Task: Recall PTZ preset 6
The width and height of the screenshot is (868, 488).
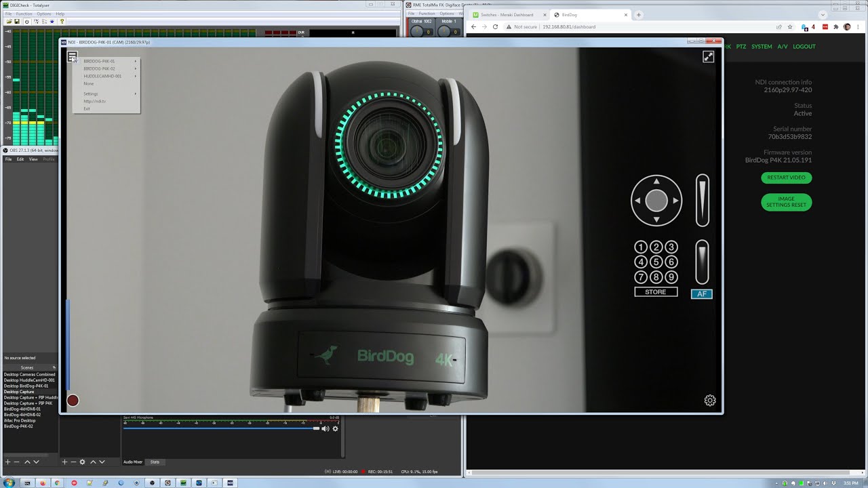Action: point(671,262)
